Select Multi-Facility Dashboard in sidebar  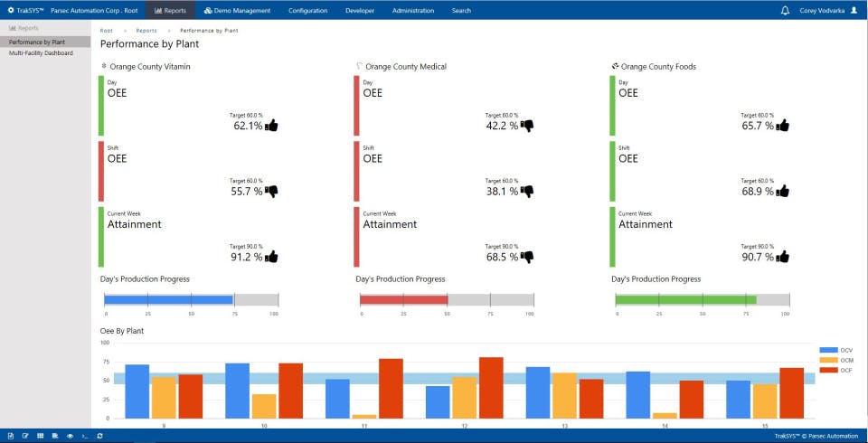41,53
